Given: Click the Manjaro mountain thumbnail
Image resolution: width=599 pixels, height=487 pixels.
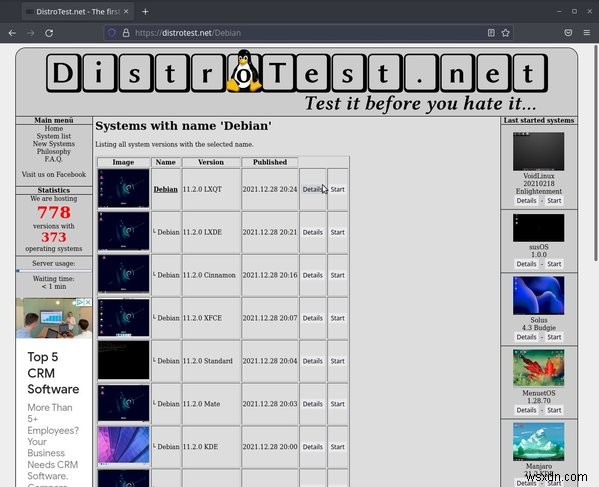Looking at the screenshot, I should point(538,442).
